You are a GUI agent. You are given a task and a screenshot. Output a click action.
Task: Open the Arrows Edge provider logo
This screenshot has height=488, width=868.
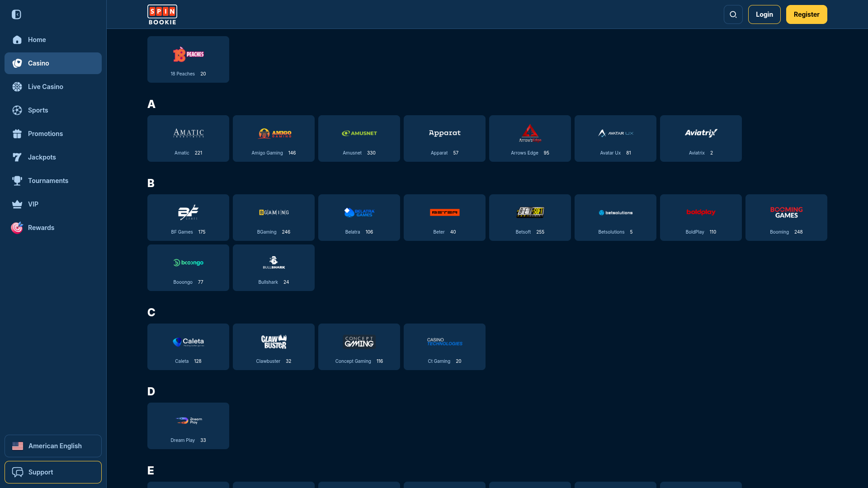[x=530, y=133]
